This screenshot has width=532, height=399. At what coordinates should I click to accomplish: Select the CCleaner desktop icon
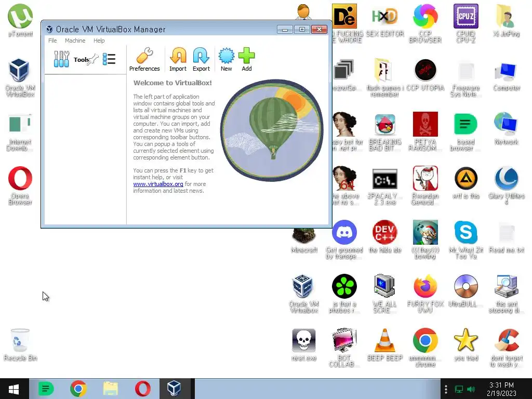coord(506,348)
